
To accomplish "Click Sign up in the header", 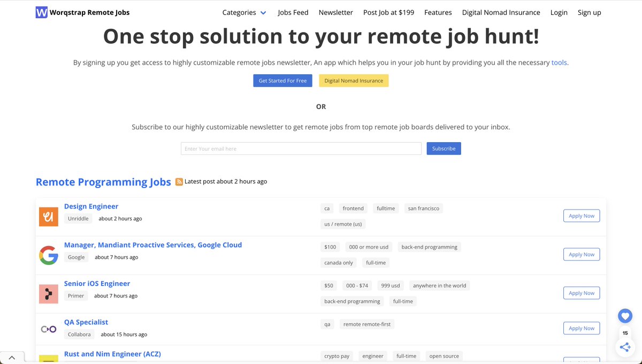I will point(590,12).
